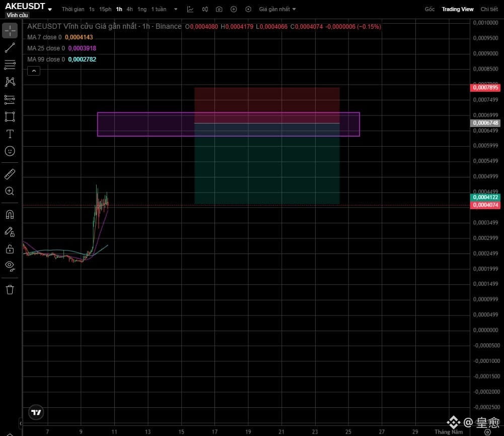Select the Text annotation tool

10,134
